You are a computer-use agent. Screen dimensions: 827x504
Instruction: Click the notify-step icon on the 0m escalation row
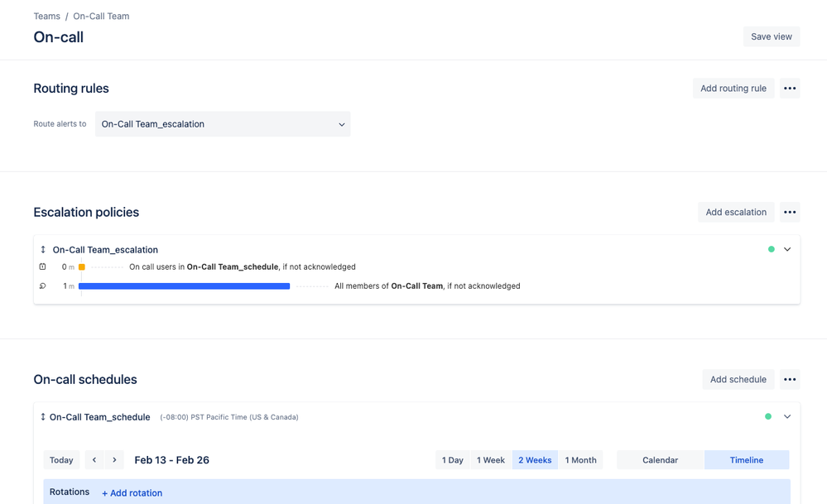[42, 266]
